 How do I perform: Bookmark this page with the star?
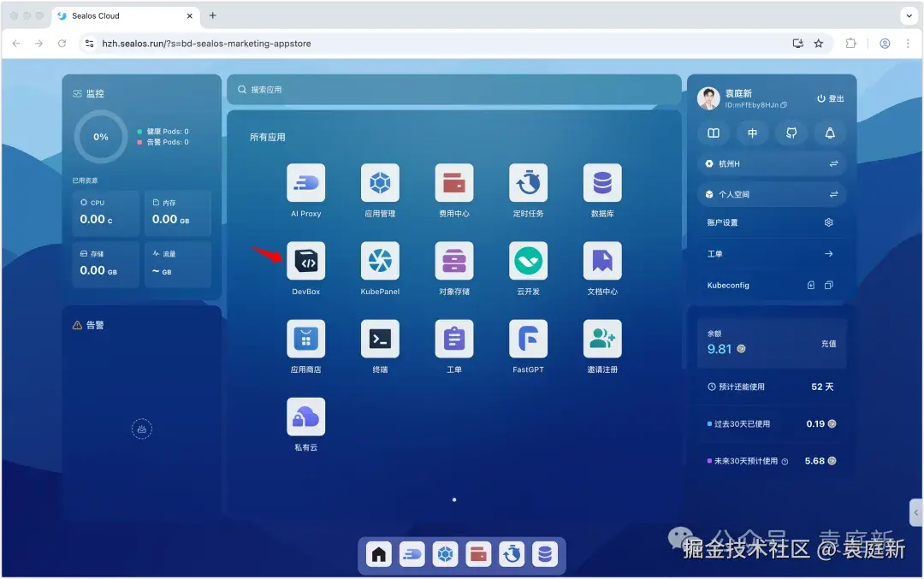coord(819,44)
